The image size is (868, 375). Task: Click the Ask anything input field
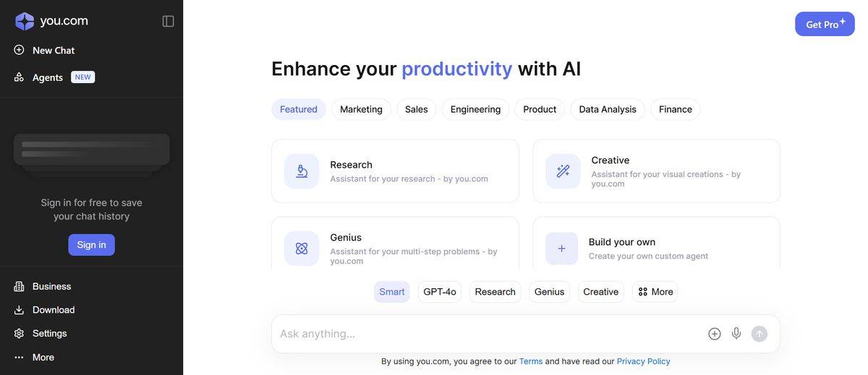(485, 334)
